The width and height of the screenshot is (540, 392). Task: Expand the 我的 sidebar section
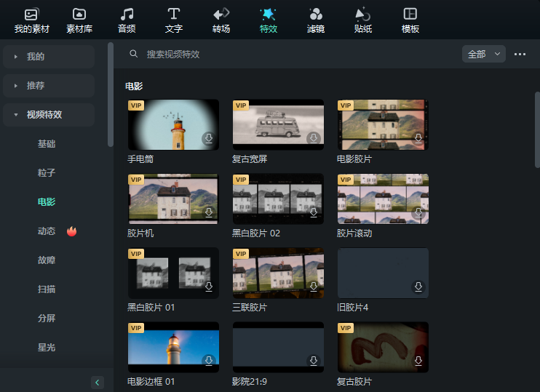(x=48, y=57)
